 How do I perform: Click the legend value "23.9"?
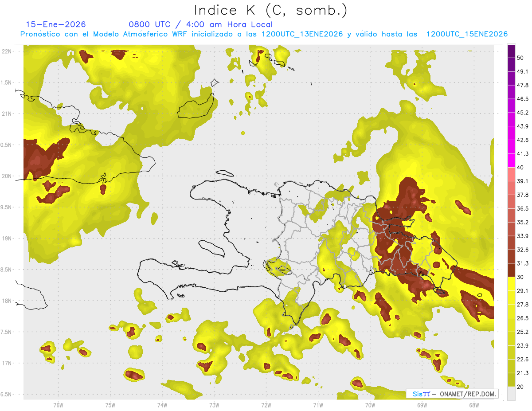(x=523, y=345)
